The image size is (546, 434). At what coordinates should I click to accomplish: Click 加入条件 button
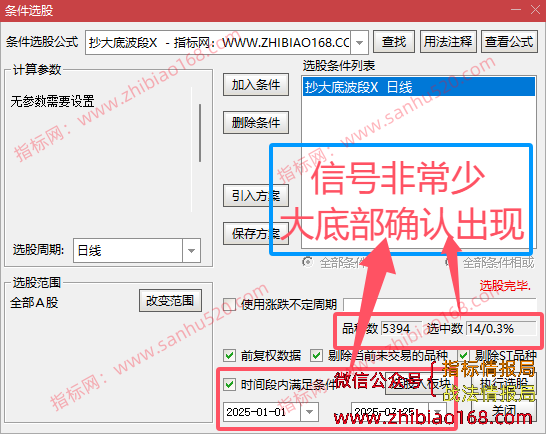(x=256, y=85)
